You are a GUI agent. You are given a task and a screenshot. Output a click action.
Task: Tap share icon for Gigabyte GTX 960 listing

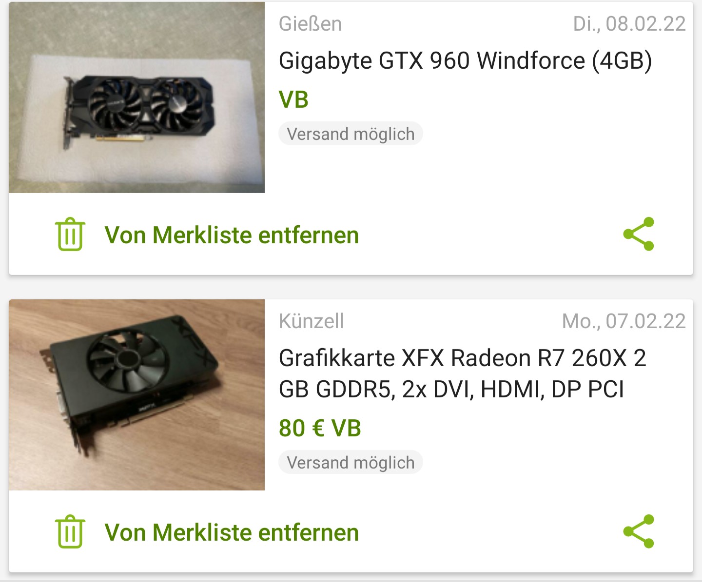(x=639, y=234)
